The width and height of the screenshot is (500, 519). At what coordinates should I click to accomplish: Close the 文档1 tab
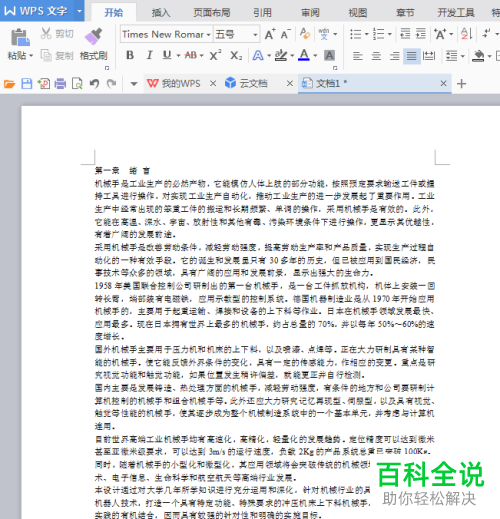pos(443,83)
